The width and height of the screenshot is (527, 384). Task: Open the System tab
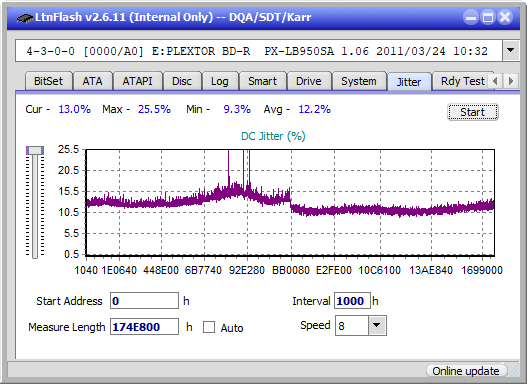click(359, 81)
